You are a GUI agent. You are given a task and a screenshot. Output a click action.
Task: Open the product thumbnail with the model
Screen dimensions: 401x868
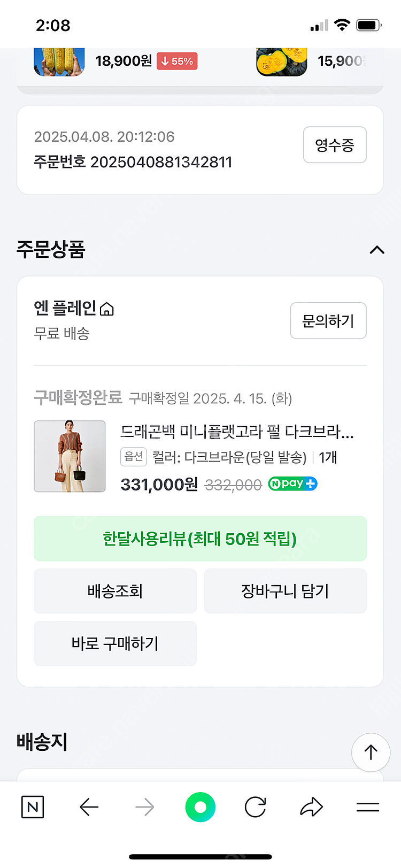[70, 456]
